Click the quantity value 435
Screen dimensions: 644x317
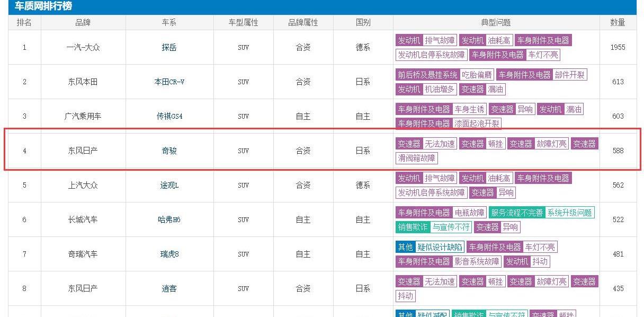(x=618, y=288)
